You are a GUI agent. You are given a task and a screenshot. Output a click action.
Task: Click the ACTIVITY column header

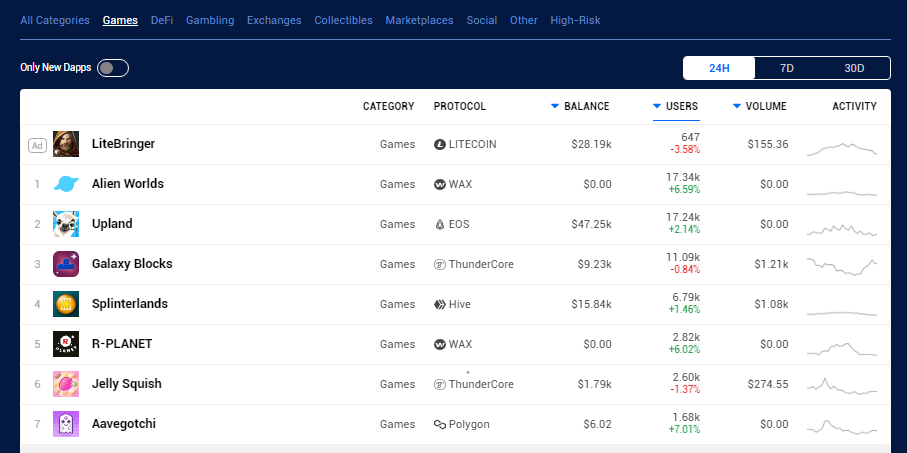coord(854,106)
